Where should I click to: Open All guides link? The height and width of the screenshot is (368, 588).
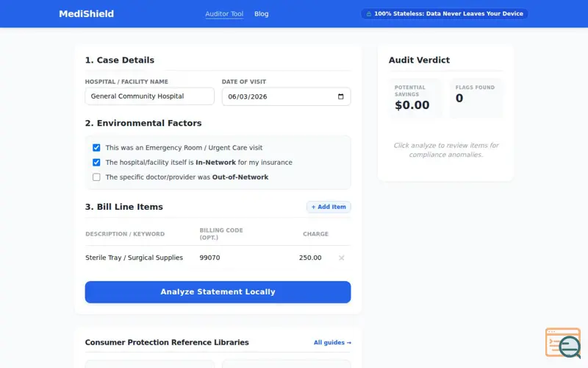coord(332,342)
